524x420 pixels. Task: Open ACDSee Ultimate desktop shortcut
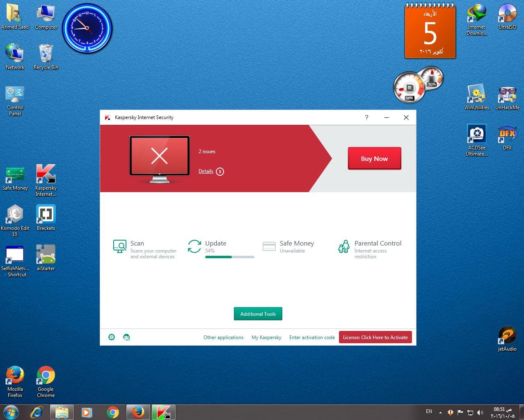[476, 140]
